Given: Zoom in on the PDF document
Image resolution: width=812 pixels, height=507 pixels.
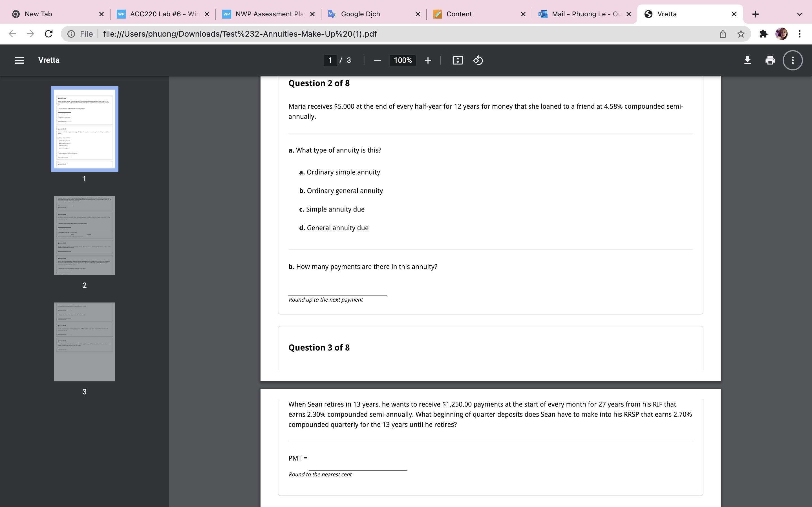Looking at the screenshot, I should 428,60.
